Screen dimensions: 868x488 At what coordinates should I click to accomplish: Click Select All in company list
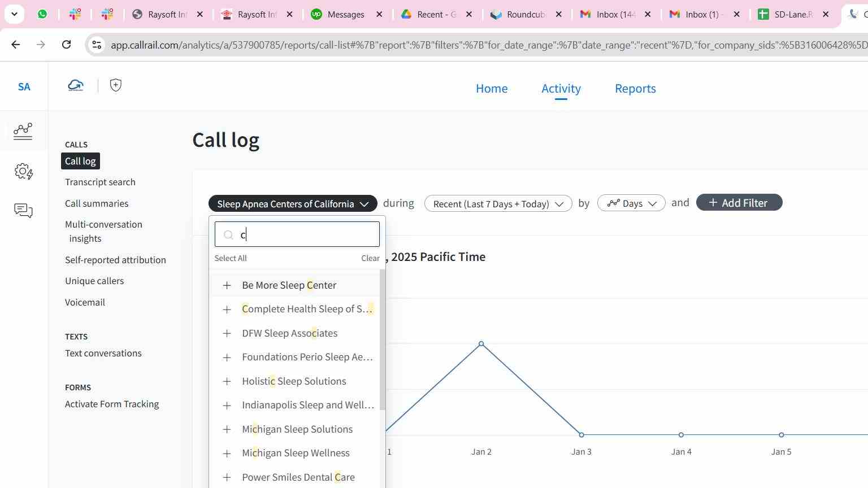click(x=231, y=258)
